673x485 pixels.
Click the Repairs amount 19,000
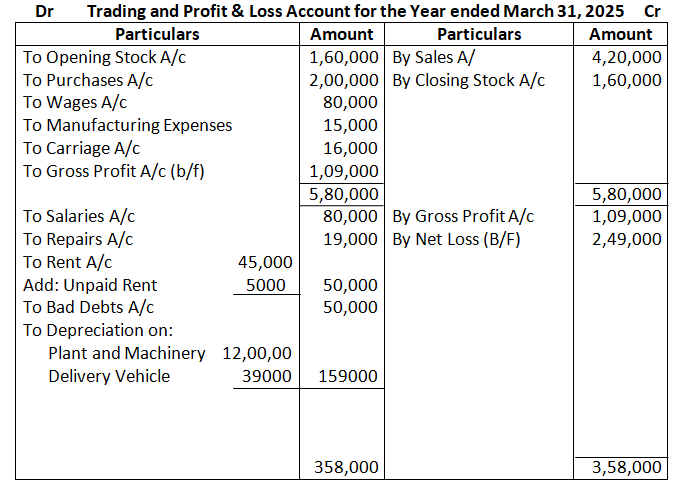click(351, 239)
